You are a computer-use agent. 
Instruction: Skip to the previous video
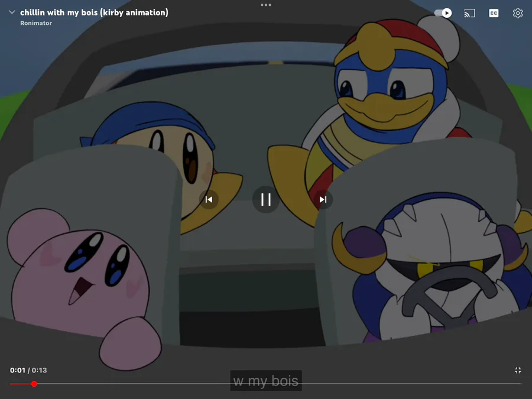coord(209,200)
